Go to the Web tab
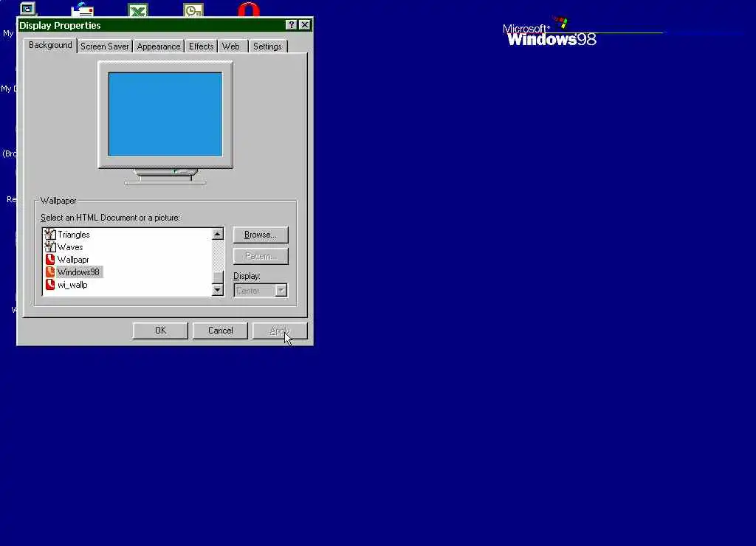 [231, 46]
